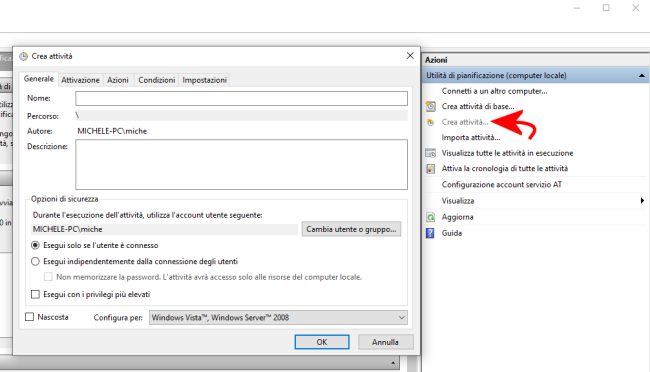Click the scroll up arrow at bottom pane
This screenshot has height=372, width=650.
(393, 363)
